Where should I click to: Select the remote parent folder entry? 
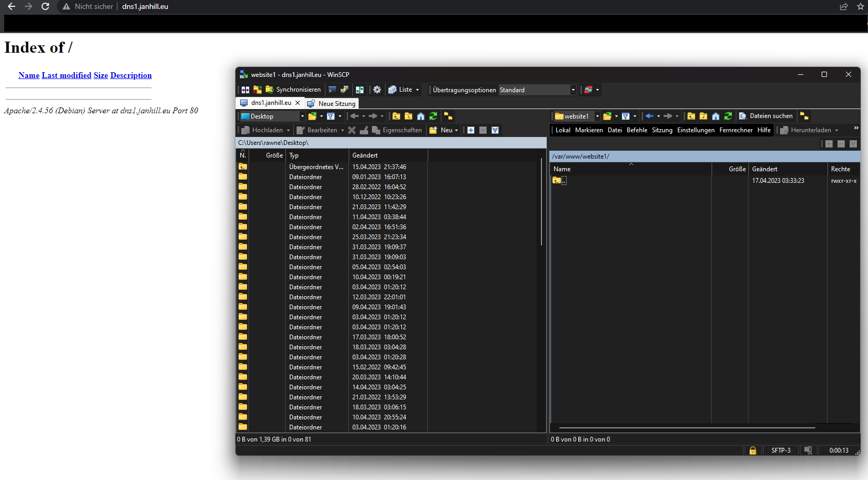[x=559, y=181]
